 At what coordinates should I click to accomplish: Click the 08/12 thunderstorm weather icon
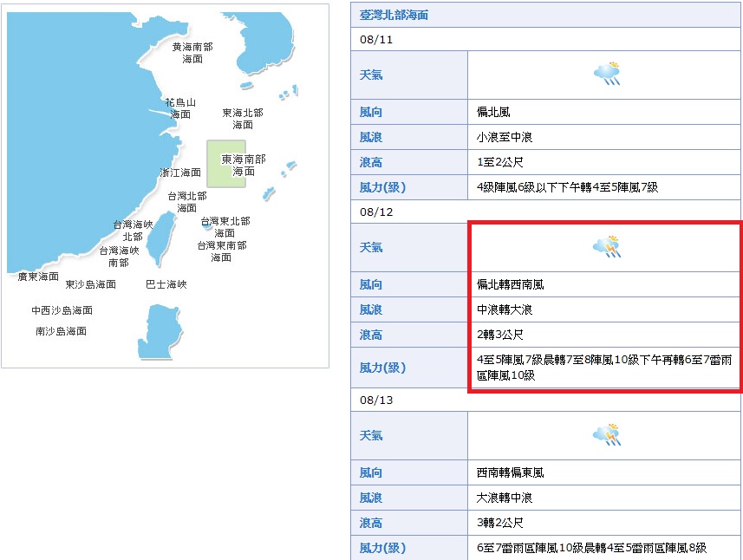[x=607, y=247]
